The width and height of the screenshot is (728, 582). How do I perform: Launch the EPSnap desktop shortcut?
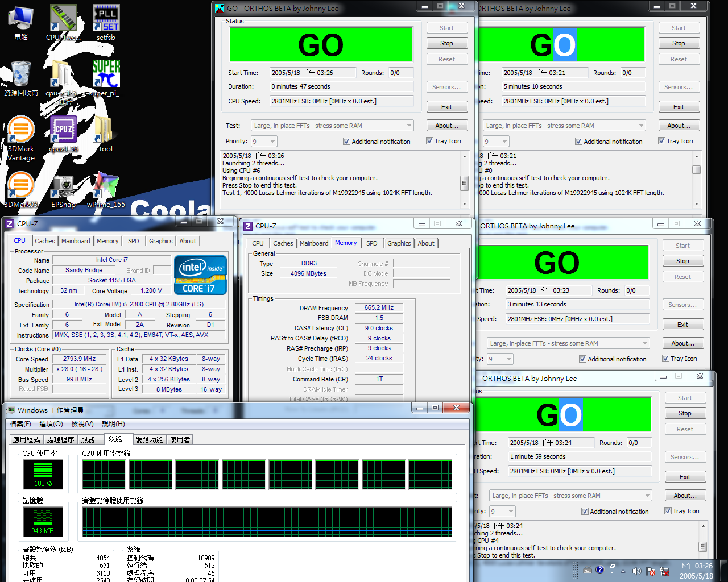63,191
